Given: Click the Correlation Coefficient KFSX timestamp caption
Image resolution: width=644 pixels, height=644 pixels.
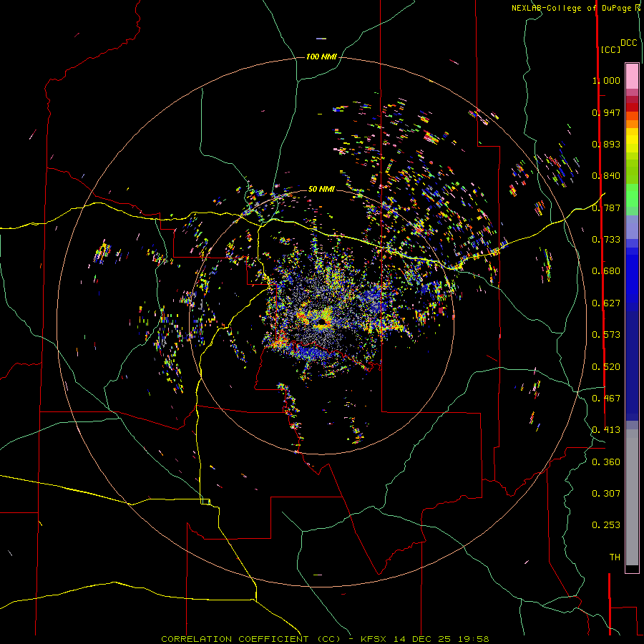Looking at the screenshot, I should (x=325, y=639).
